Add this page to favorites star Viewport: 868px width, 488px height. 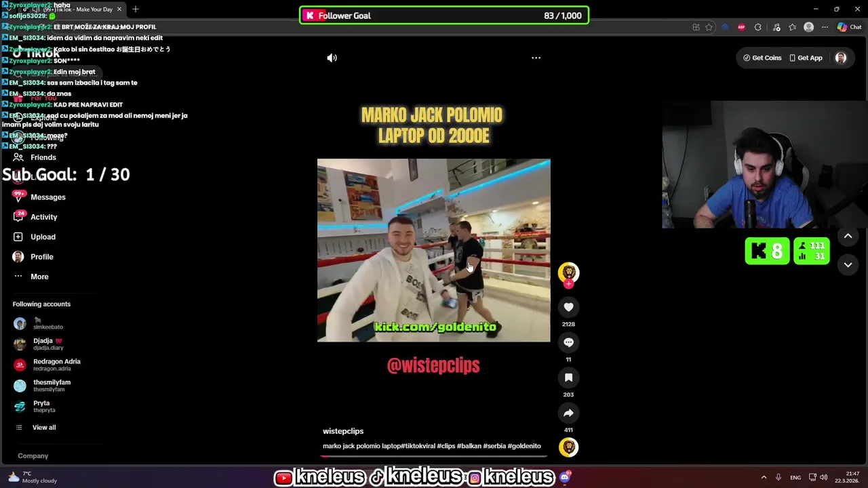pyautogui.click(x=709, y=27)
